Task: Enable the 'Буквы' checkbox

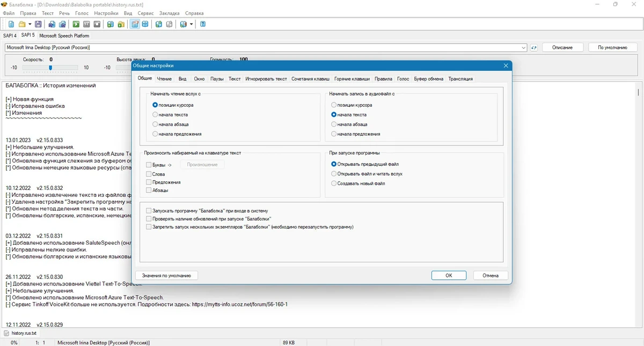Action: coord(149,165)
